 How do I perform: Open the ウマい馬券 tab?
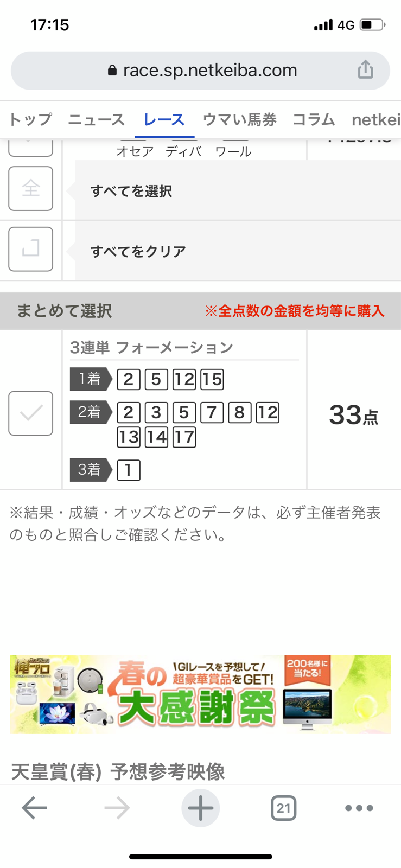click(x=239, y=120)
